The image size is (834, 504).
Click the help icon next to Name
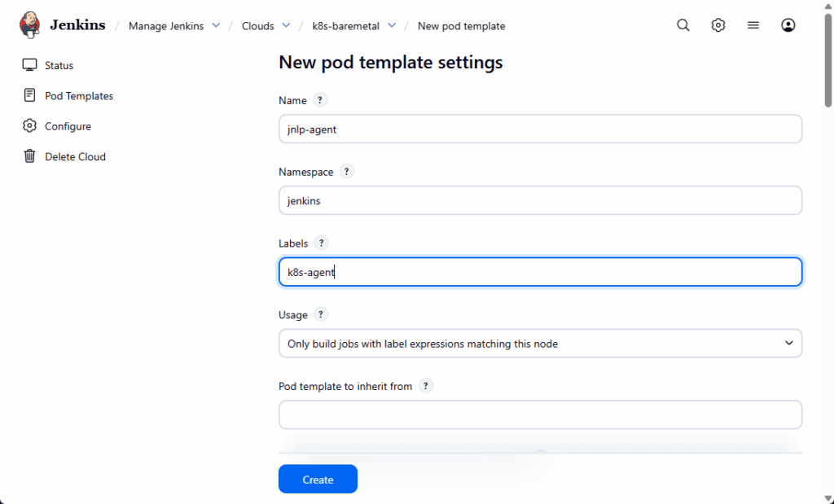click(x=320, y=100)
